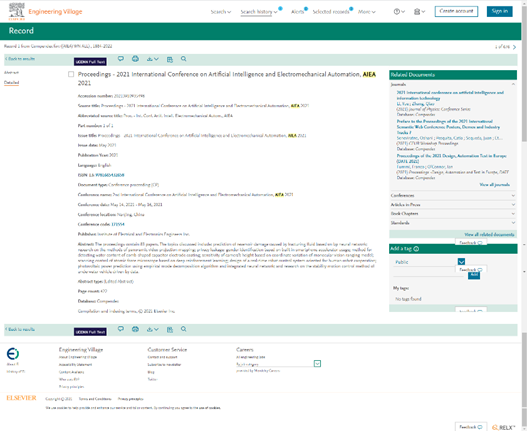Viewport: 527px width, 431px height.
Task: Open Design, Automation and Test in Europe proceedings link
Action: [x=451, y=158]
